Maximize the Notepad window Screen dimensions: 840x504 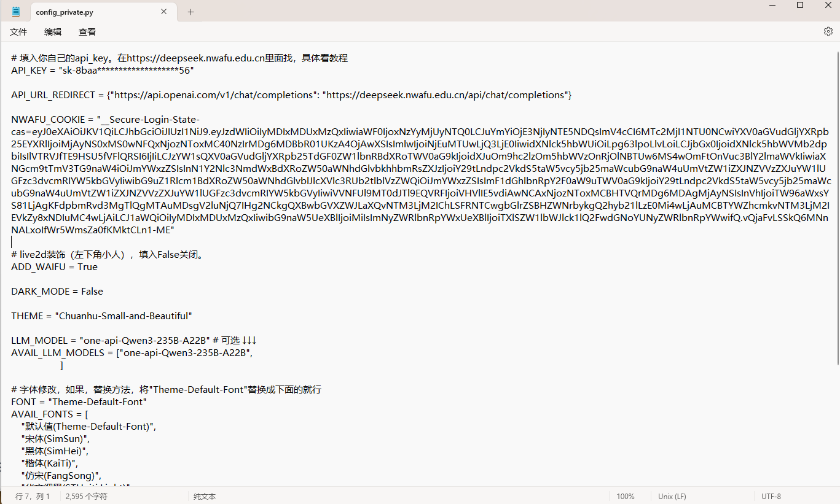click(x=800, y=6)
